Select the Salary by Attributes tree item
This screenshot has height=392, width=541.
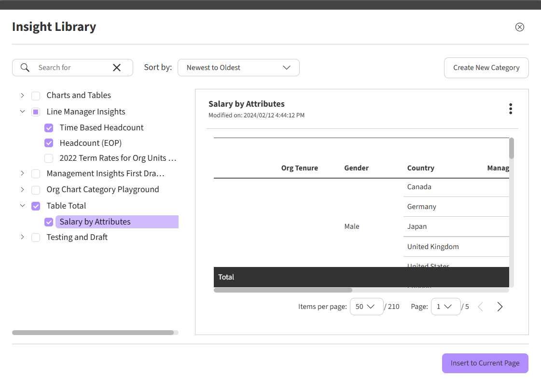pos(95,222)
